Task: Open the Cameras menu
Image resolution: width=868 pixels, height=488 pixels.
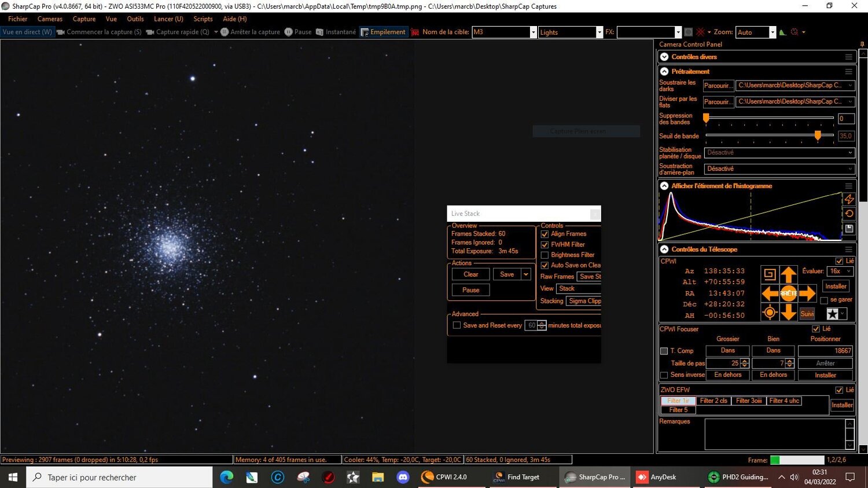Action: (50, 19)
